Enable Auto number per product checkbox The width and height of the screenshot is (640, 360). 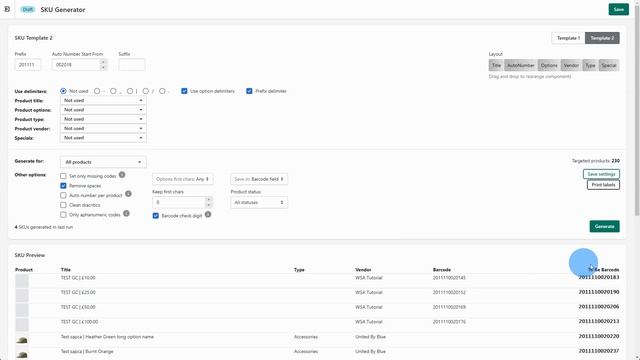pyautogui.click(x=63, y=196)
